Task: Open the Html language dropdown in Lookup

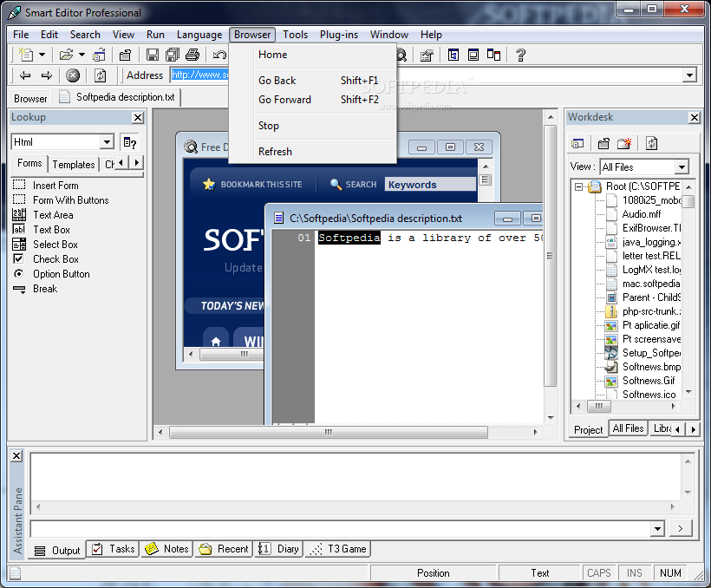Action: 107,142
